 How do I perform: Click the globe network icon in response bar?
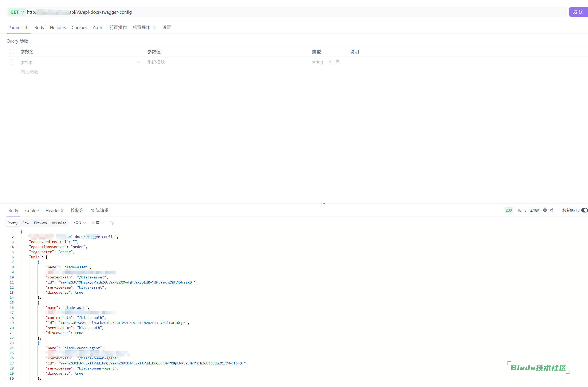[545, 210]
